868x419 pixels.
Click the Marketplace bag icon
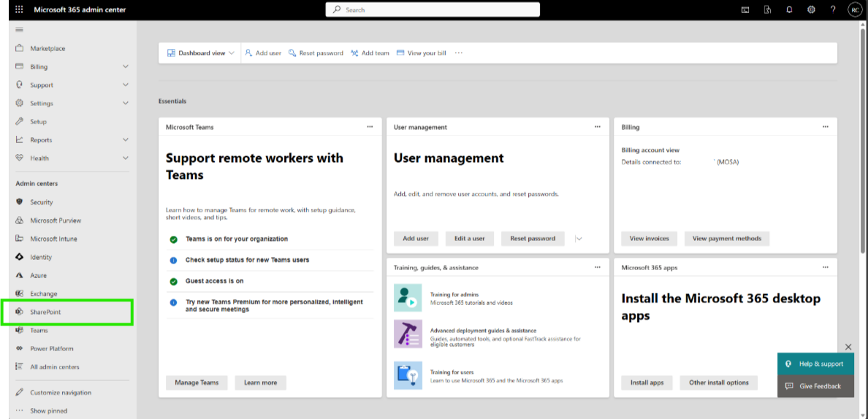point(20,48)
